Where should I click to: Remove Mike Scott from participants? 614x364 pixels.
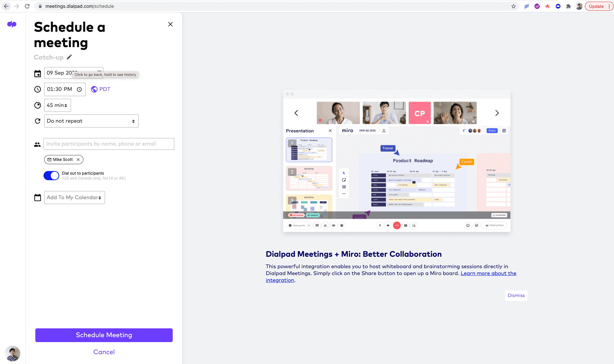[78, 160]
